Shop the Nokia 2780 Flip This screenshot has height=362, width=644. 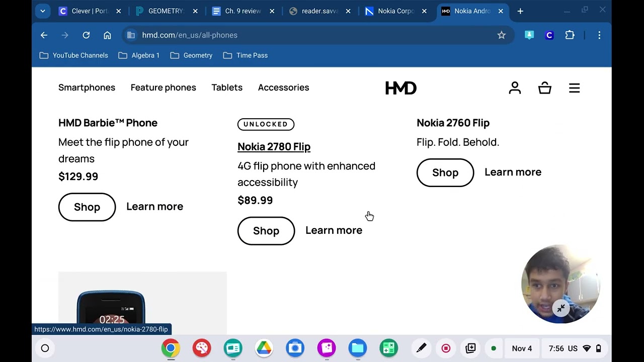coord(266,231)
